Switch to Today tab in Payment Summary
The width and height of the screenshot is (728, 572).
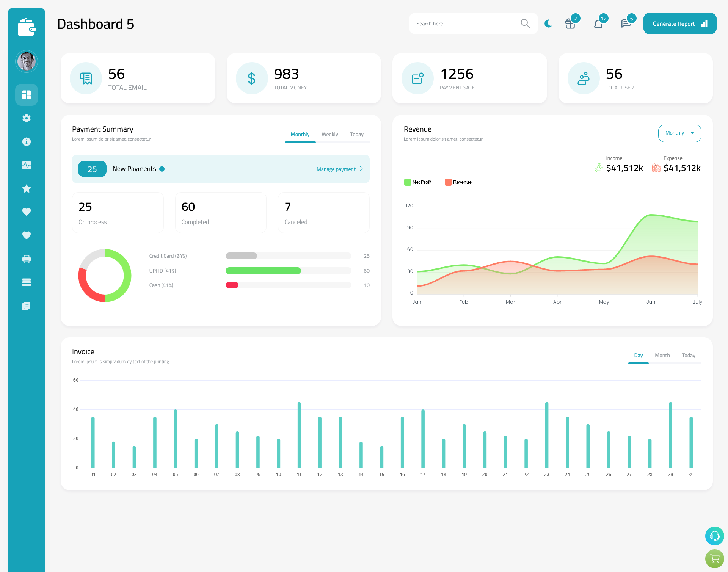(x=356, y=133)
